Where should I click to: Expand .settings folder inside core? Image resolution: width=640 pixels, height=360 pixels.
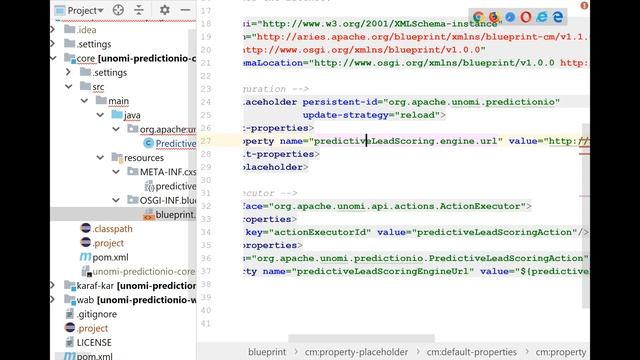[x=68, y=72]
